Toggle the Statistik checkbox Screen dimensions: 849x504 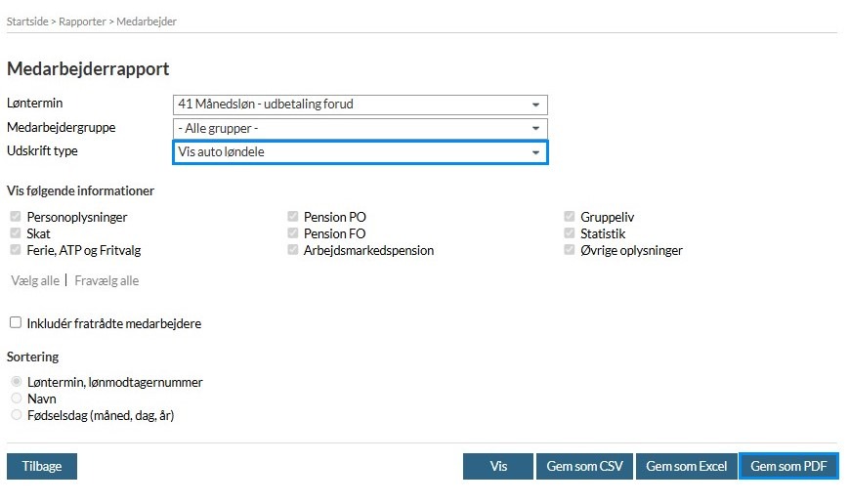point(570,233)
